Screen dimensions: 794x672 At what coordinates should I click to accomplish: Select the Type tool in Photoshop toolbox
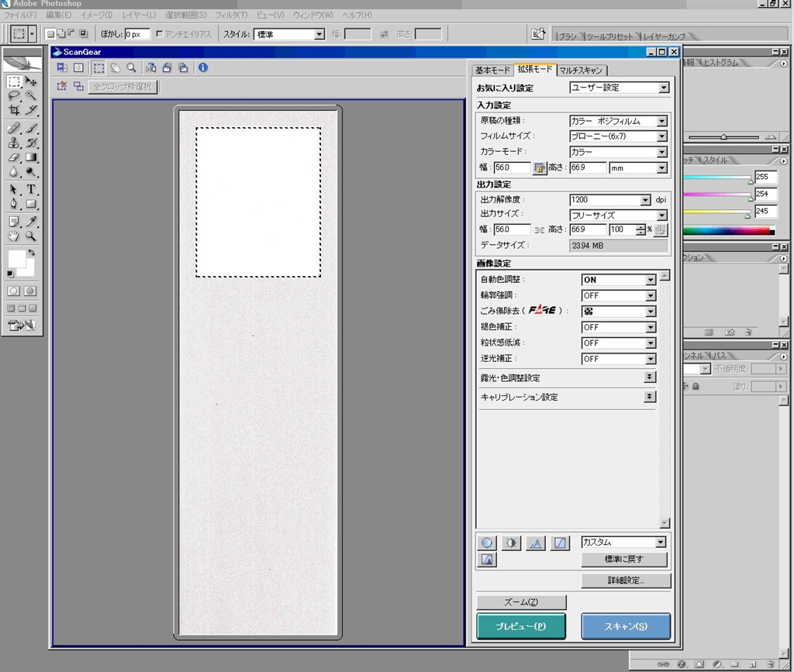click(x=31, y=189)
